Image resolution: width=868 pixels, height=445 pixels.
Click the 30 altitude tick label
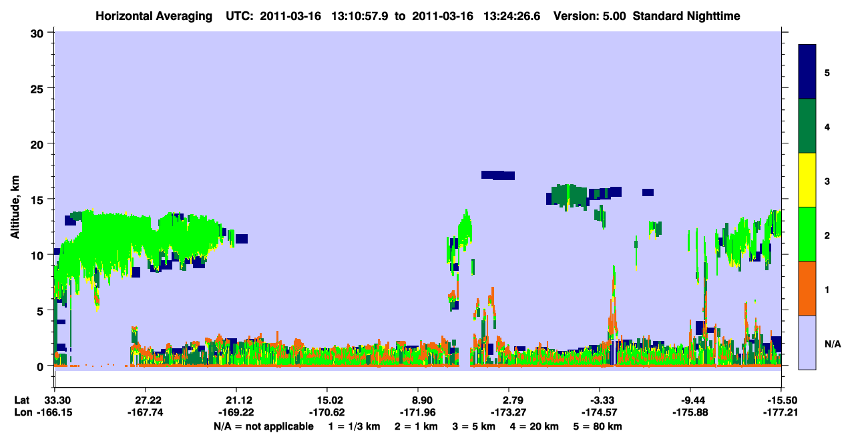point(39,33)
